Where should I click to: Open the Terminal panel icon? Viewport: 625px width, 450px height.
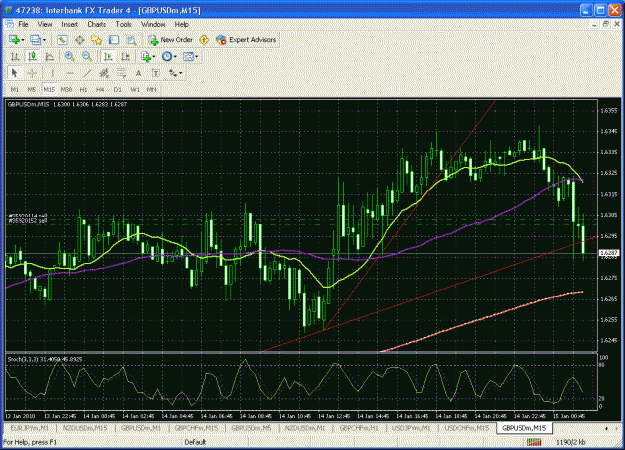(x=114, y=40)
